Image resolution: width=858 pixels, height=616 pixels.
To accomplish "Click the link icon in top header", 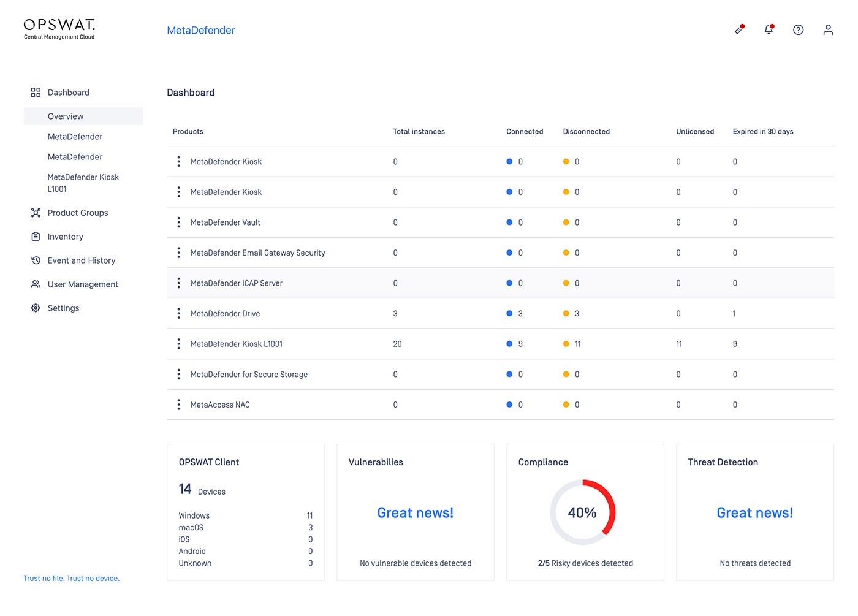I will pyautogui.click(x=739, y=29).
